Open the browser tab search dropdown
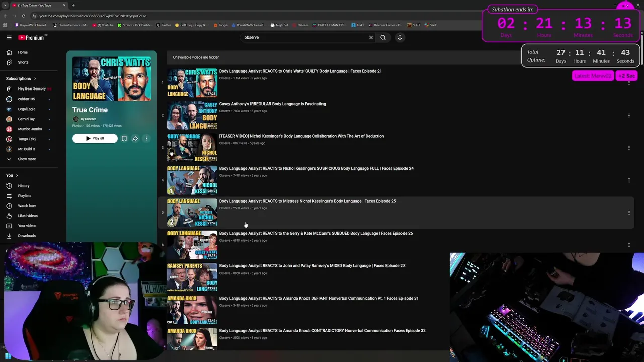 coord(5,5)
